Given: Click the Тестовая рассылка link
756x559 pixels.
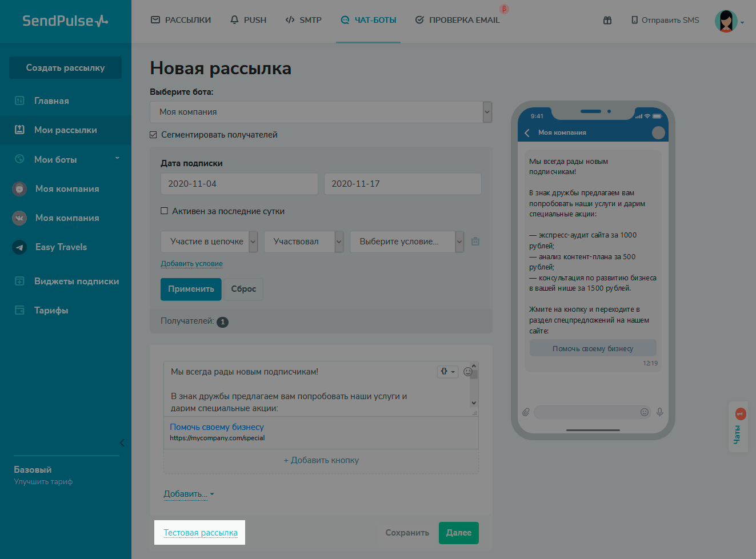Looking at the screenshot, I should point(201,533).
